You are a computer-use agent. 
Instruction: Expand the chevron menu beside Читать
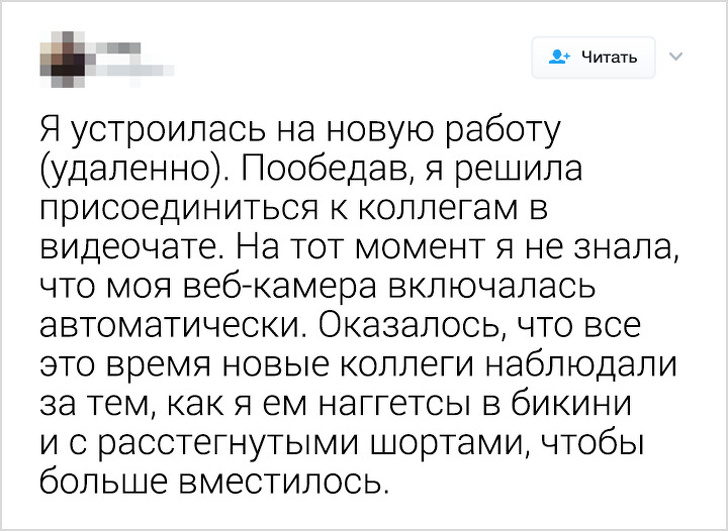coord(673,57)
